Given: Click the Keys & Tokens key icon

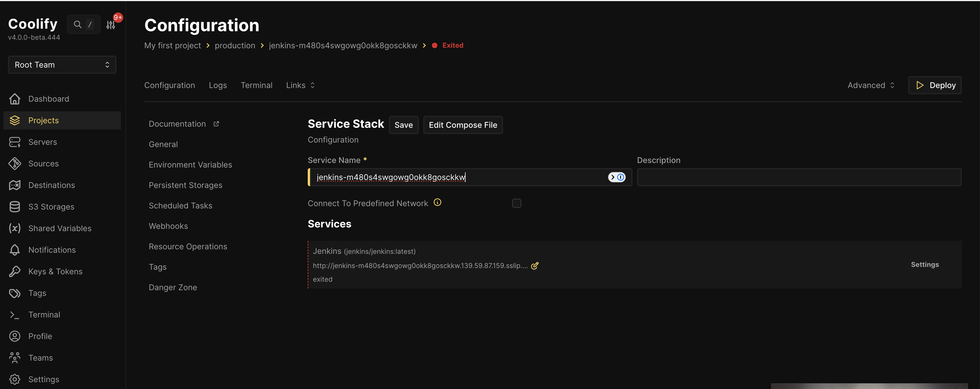Looking at the screenshot, I should pyautogui.click(x=15, y=271).
